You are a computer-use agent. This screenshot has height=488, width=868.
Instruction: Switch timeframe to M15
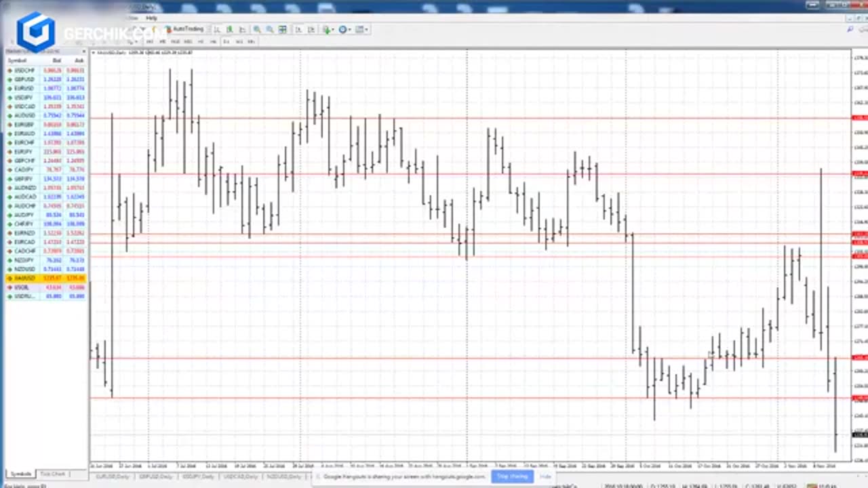[175, 41]
